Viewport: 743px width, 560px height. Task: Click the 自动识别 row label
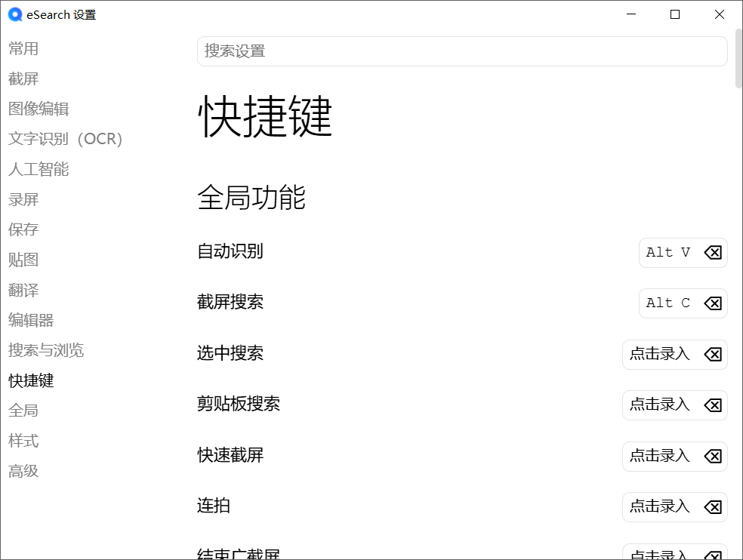click(230, 251)
